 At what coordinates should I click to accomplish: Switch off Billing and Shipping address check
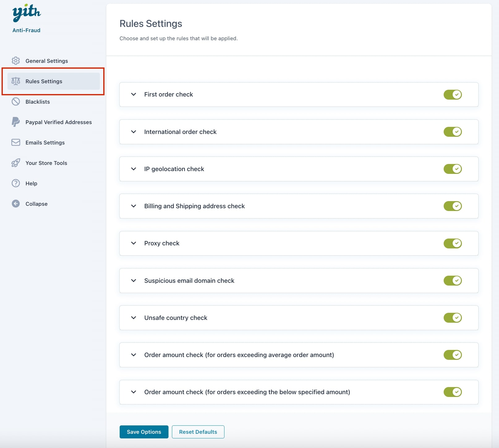tap(453, 206)
